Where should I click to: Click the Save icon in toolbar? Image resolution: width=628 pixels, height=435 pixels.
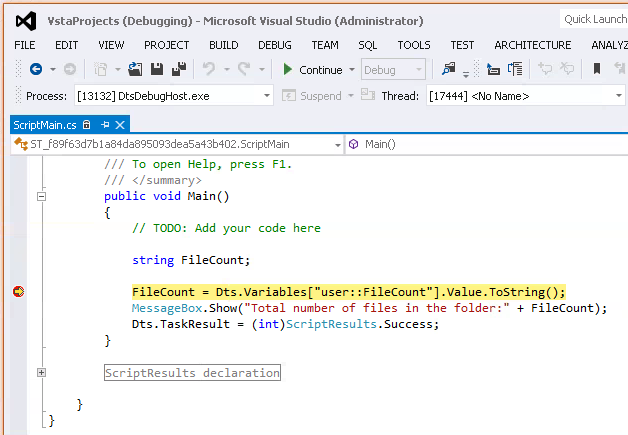(157, 70)
